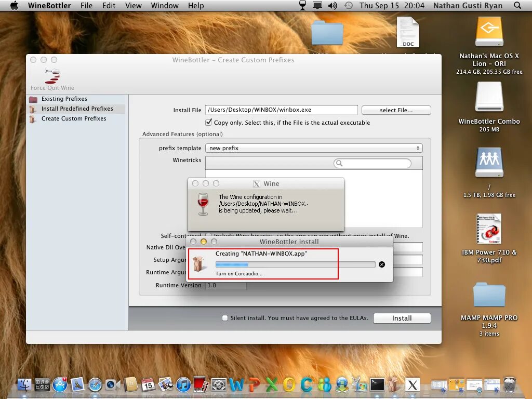Open X11 from the Dock

pos(412,385)
